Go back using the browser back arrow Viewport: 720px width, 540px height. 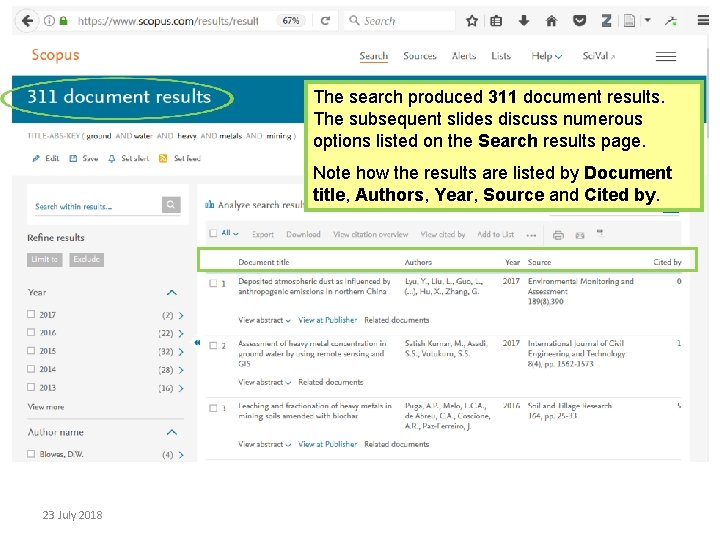(x=27, y=21)
